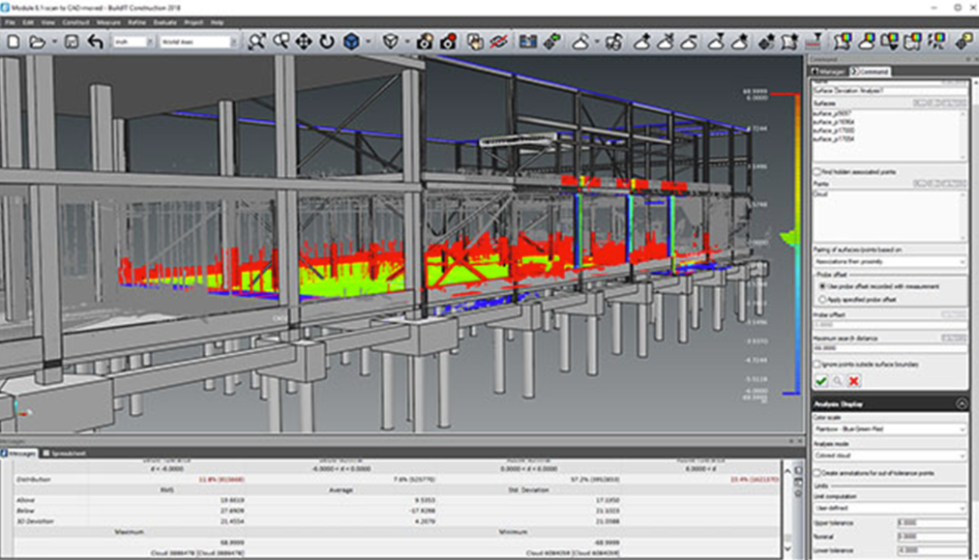Viewport: 979px width, 560px height.
Task: Switch to the Manager tab
Action: [x=828, y=72]
